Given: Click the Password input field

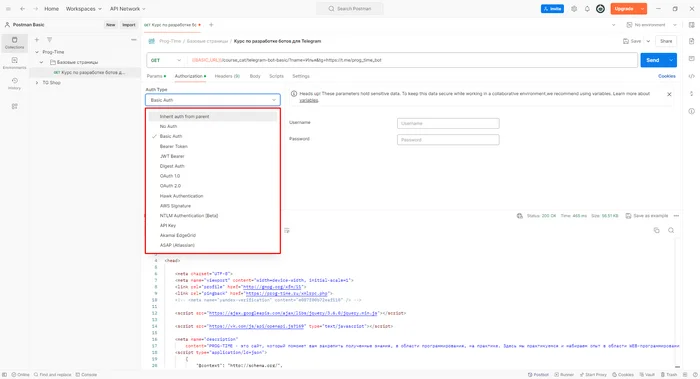Looking at the screenshot, I should 448,140.
